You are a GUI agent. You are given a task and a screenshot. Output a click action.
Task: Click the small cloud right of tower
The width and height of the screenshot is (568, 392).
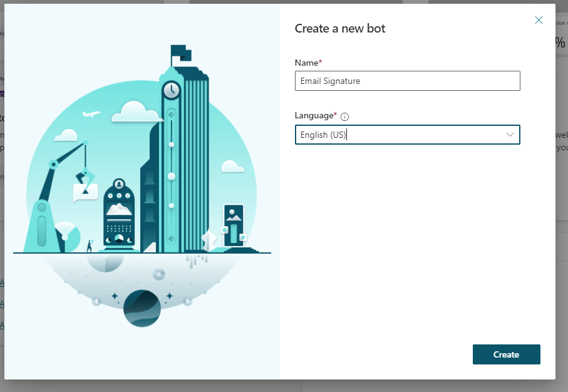click(232, 167)
